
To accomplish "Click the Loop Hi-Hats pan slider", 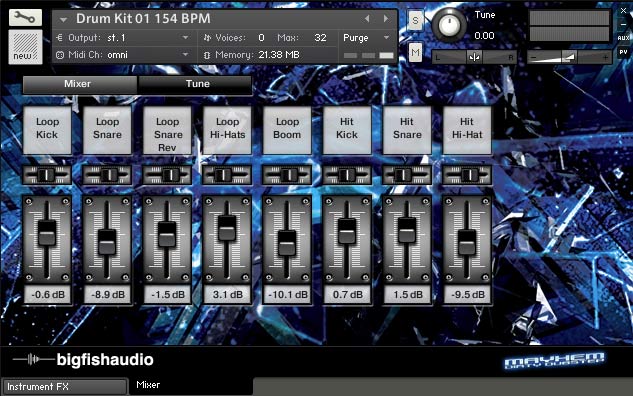I will [x=227, y=175].
